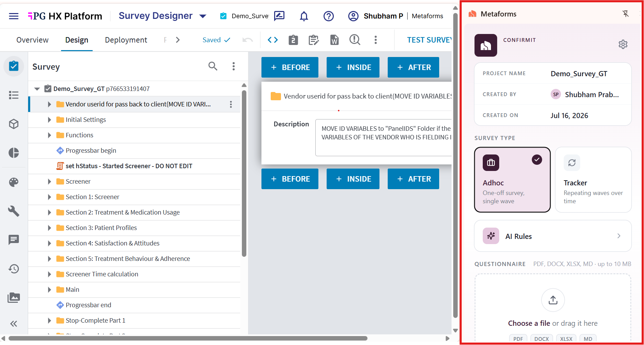Open the hamburger main menu
Screen dimensions: 644x345
tap(14, 16)
